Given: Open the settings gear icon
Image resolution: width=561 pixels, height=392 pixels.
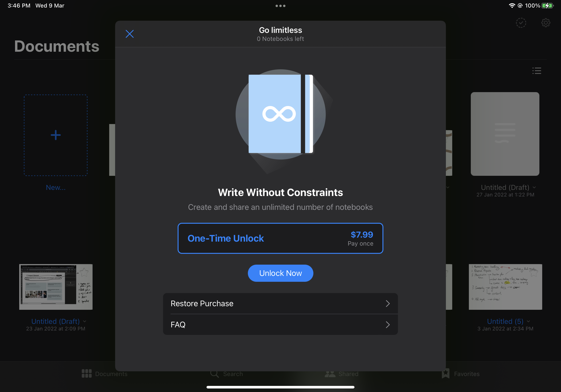Looking at the screenshot, I should point(545,23).
